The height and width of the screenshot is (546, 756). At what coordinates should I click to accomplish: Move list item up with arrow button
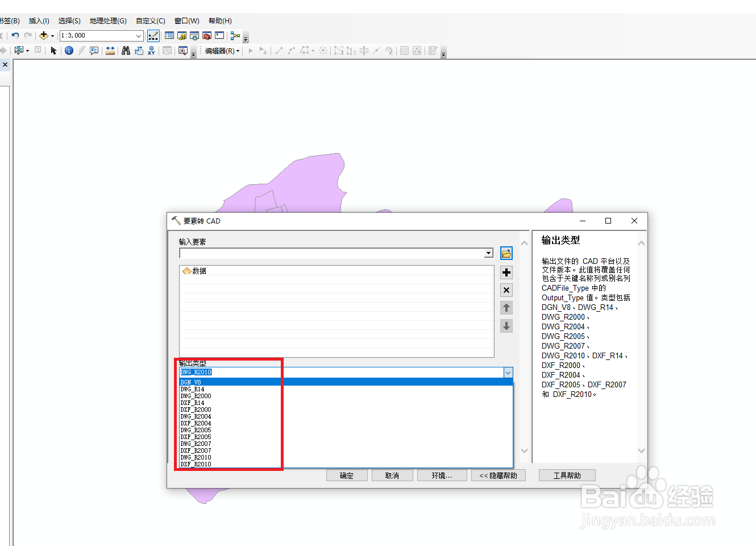[506, 308]
